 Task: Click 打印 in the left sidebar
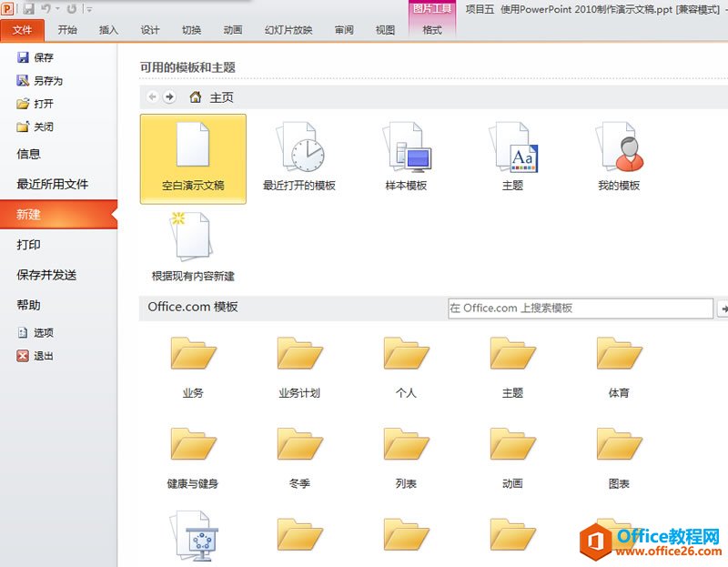(30, 245)
